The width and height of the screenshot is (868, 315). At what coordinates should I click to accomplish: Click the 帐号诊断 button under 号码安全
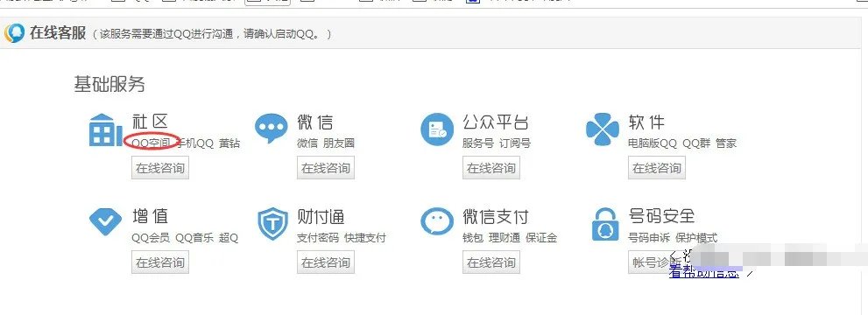tap(657, 262)
